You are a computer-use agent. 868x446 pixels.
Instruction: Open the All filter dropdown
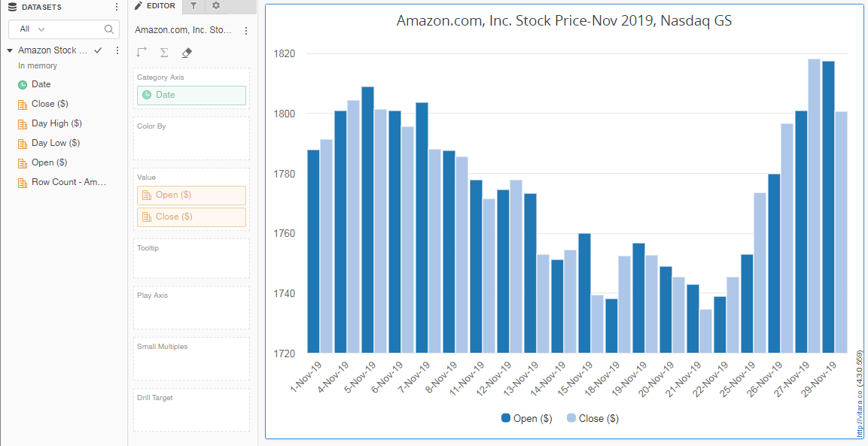click(x=32, y=29)
